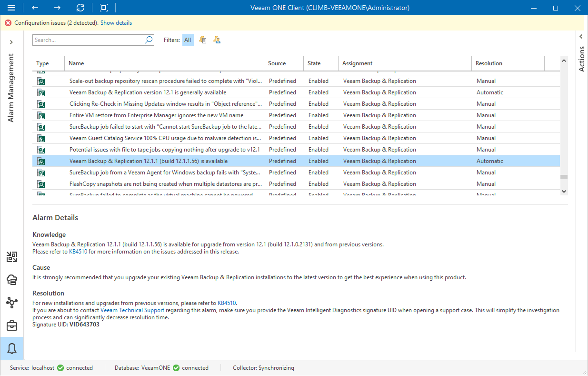588x376 pixels.
Task: Click Automatic resolution of the 12.1 generally available row
Action: [490, 92]
